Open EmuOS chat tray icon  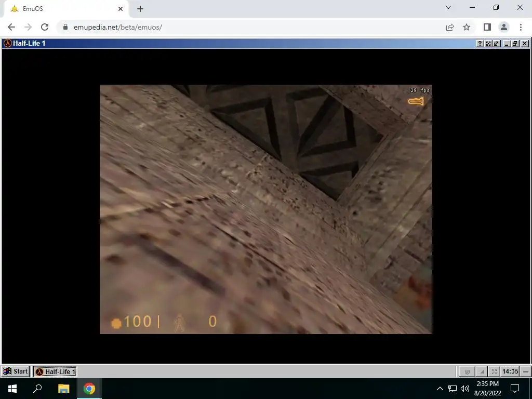pos(467,372)
